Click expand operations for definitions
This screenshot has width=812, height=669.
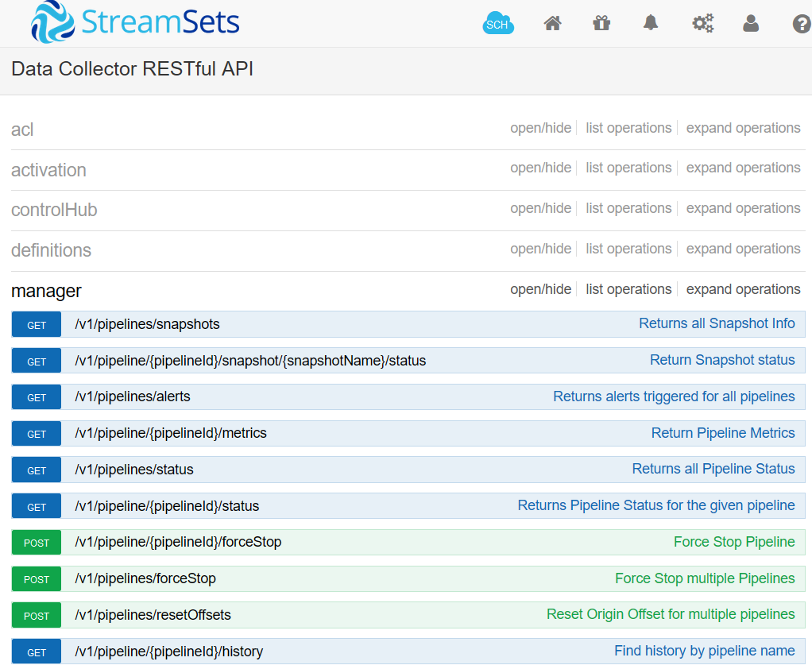(743, 249)
